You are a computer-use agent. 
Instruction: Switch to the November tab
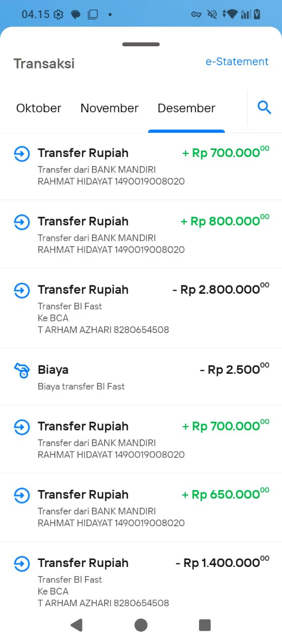tap(110, 108)
